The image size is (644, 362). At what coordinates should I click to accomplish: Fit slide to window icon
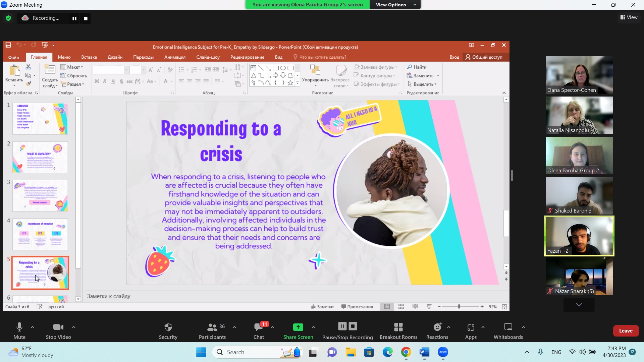504,307
